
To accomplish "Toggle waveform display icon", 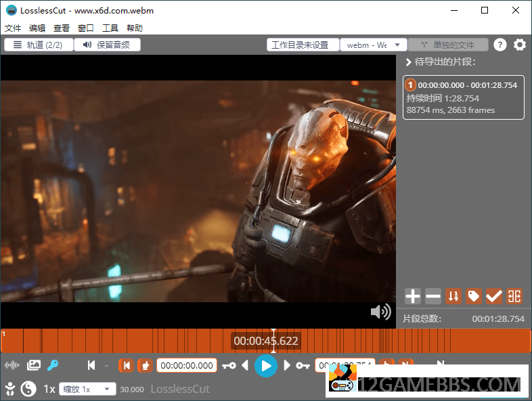I will coord(12,365).
